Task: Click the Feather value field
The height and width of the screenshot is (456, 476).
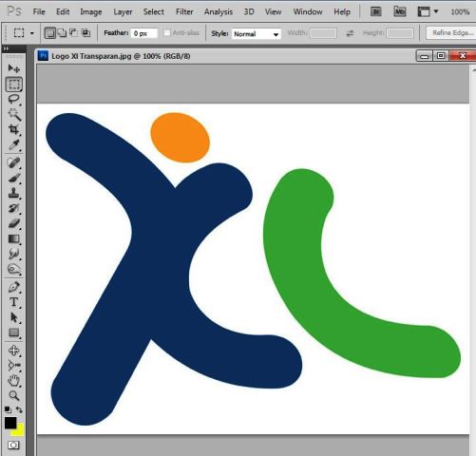Action: (x=144, y=33)
